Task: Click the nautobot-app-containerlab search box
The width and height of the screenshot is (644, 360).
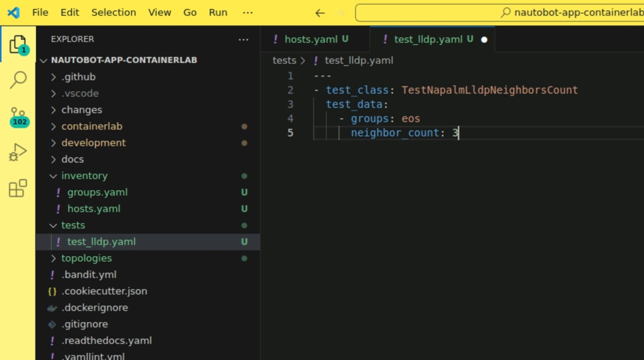Action: coord(500,13)
